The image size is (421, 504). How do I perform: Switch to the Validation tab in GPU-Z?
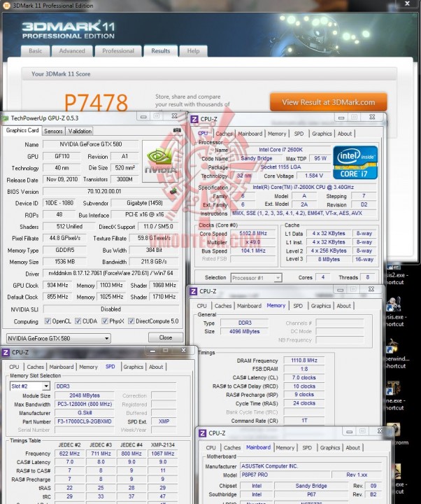point(80,131)
